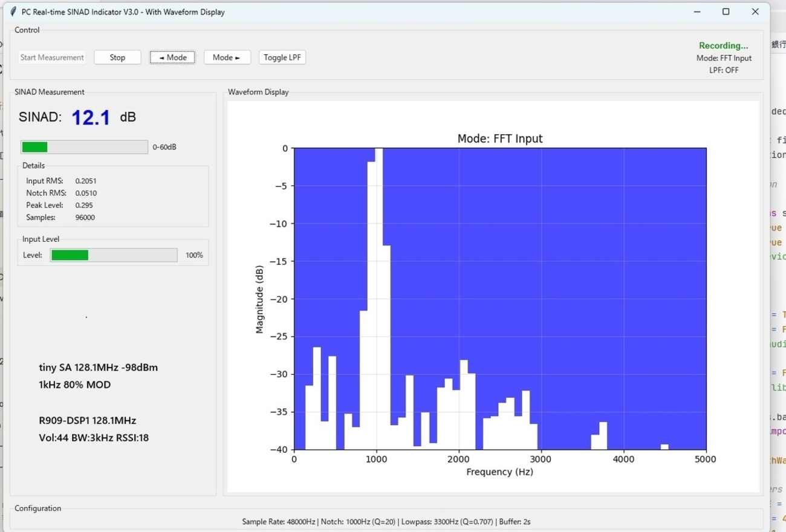Click the LPF: OFF status label
Viewport: 786px width, 532px height.
pyautogui.click(x=724, y=70)
